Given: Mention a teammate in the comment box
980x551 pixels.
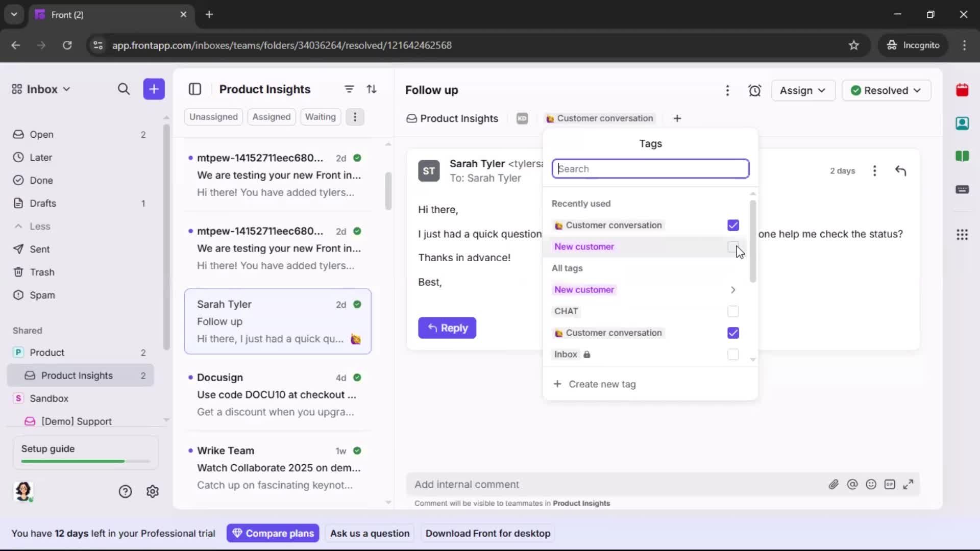Looking at the screenshot, I should point(852,484).
